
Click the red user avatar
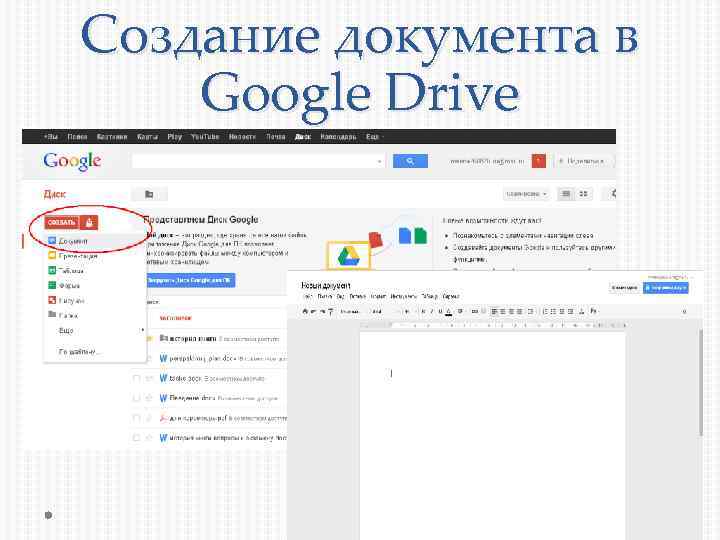pos(539,161)
